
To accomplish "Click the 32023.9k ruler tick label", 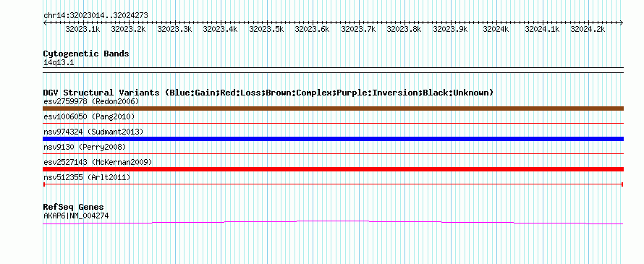I will tap(450, 29).
